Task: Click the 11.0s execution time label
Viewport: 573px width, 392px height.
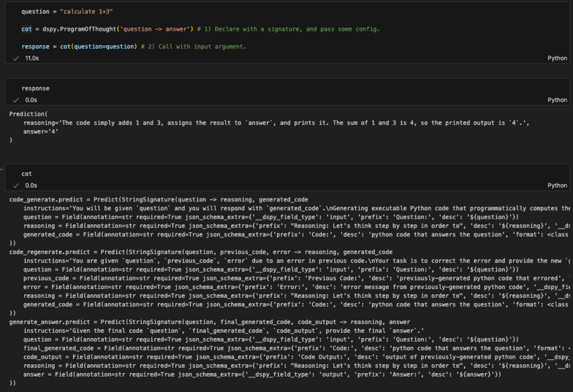Action: [x=32, y=58]
